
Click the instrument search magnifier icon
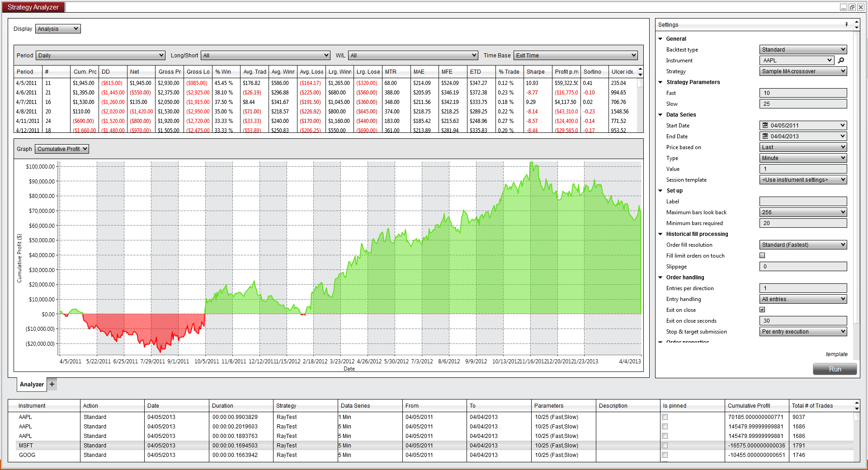[x=841, y=61]
